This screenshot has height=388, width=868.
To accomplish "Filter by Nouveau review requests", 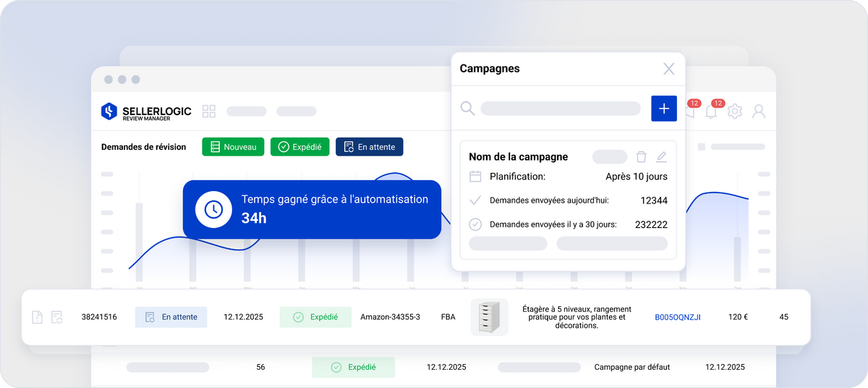I will (x=233, y=147).
